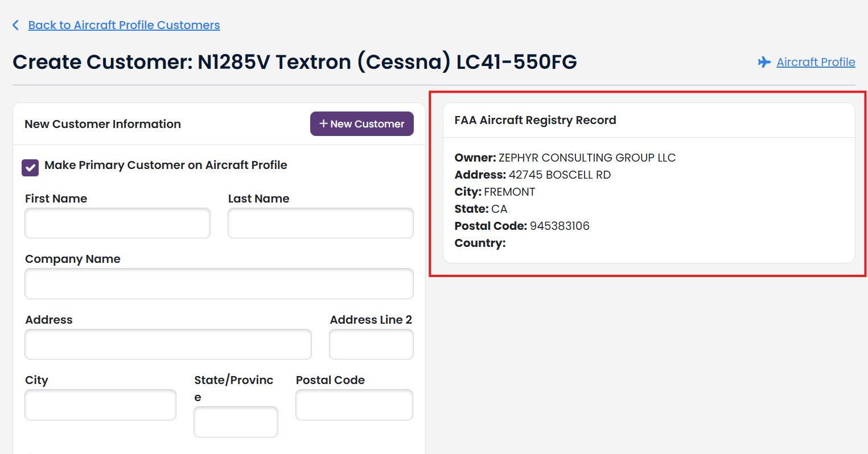Open the Back to Aircraft Profile Customers link
868x454 pixels.
124,25
